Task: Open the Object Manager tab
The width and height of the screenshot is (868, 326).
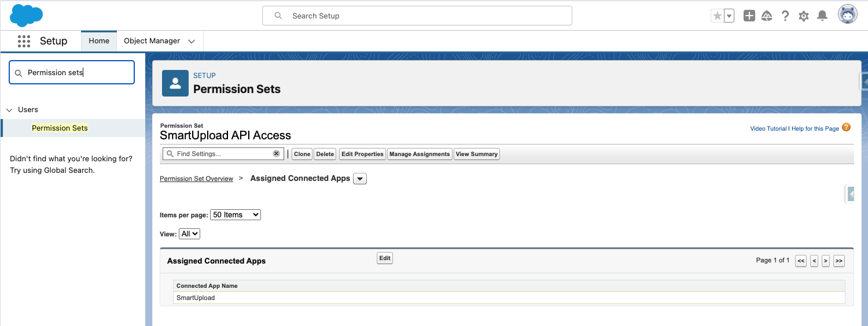Action: 152,41
